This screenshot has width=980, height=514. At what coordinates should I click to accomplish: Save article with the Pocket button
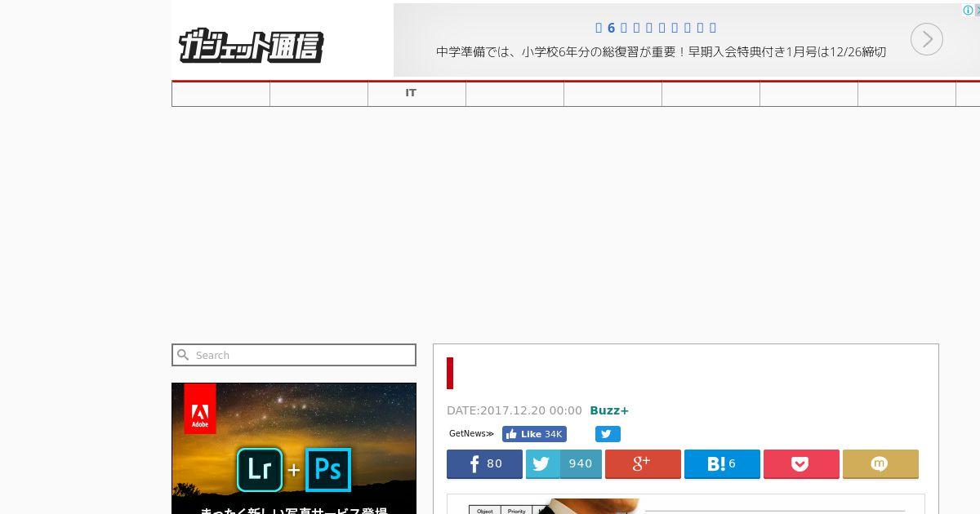tap(801, 463)
